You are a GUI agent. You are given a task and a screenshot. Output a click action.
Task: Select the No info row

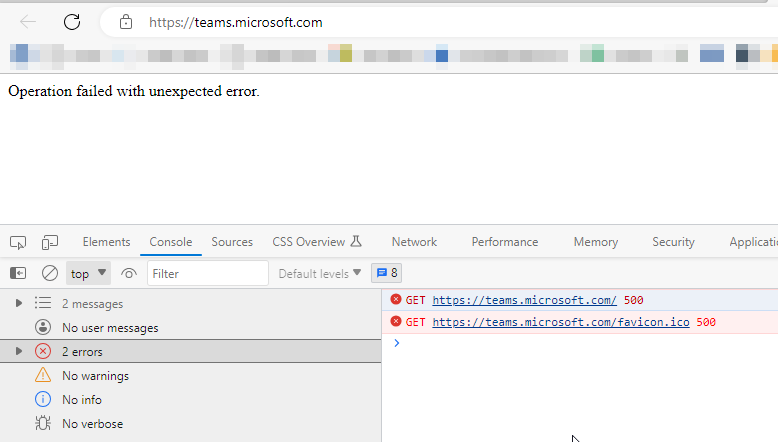(x=191, y=399)
